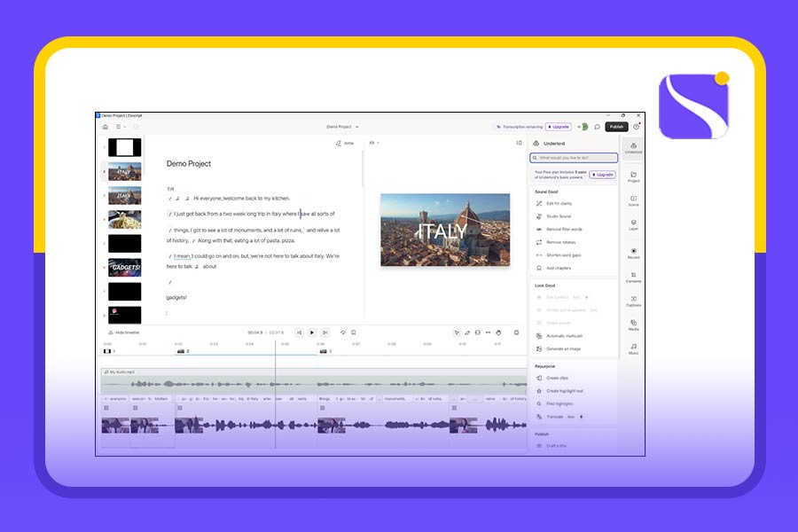This screenshot has height=532, width=798.
Task: Open the canvas view options dropdown
Action: pyautogui.click(x=374, y=143)
